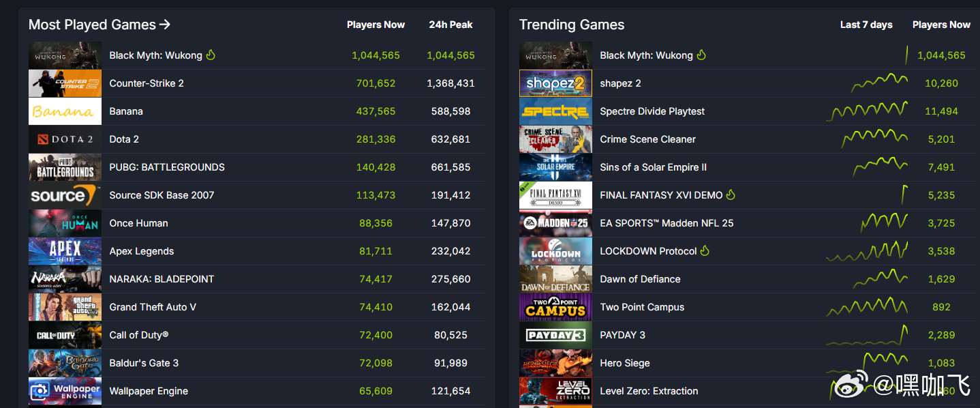Click Two Point Campus's players value 892

pos(941,307)
